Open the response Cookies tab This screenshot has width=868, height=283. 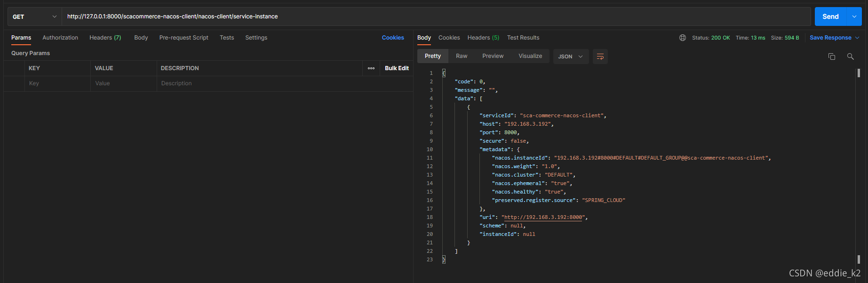coord(449,38)
